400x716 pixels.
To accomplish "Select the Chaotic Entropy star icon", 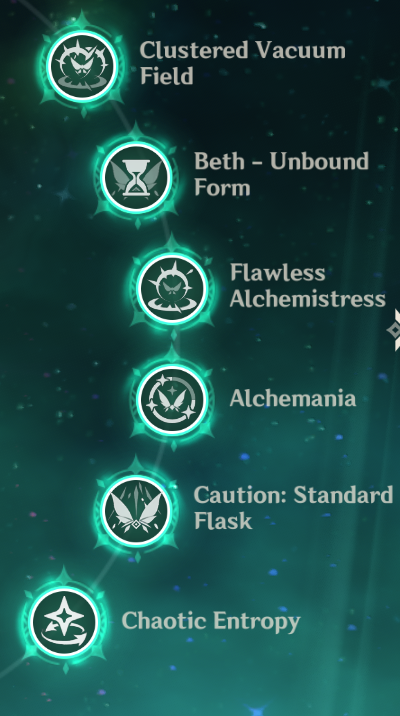I will coord(64,621).
